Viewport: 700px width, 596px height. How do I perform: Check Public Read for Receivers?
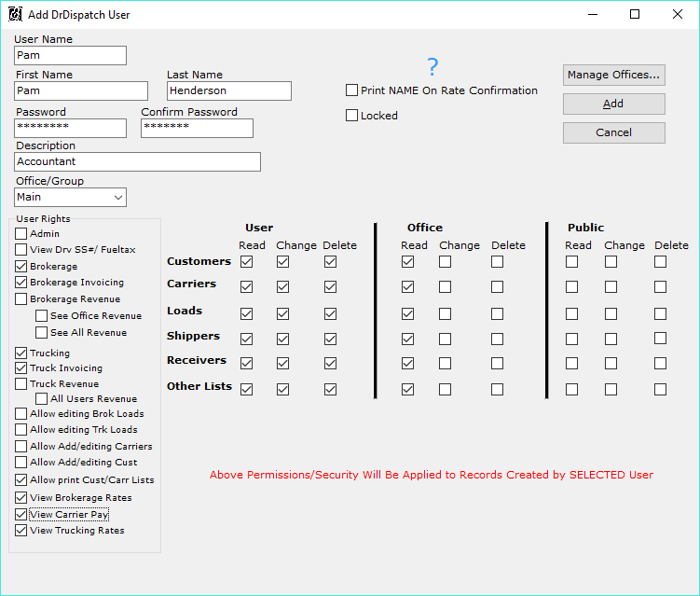[x=572, y=363]
